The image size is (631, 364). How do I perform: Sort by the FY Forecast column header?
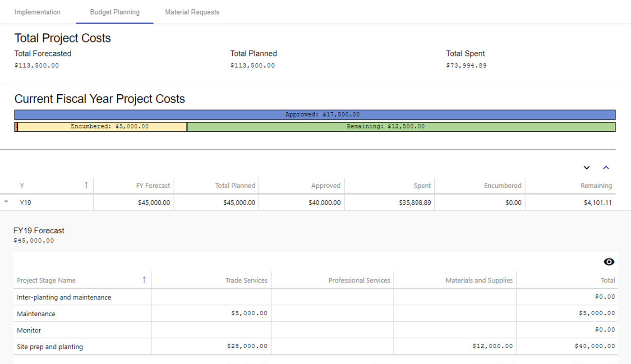(x=153, y=186)
